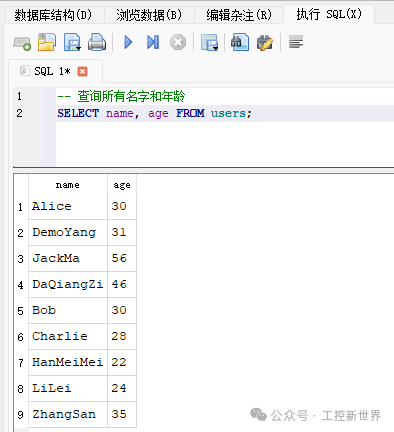This screenshot has height=432, width=394.
Task: Select result row header 4
Action: point(21,285)
